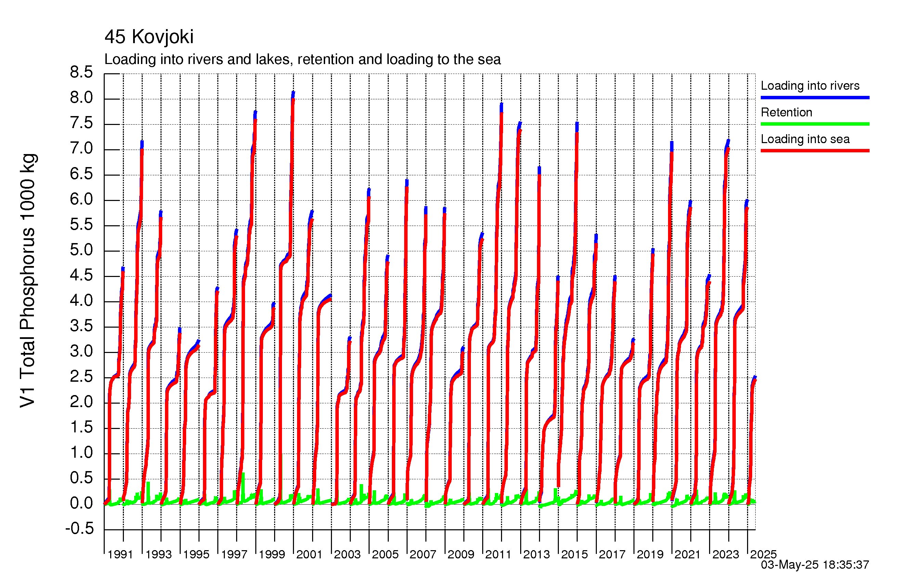Click the y-axis value 8.5
The width and height of the screenshot is (924, 582).
coord(81,72)
